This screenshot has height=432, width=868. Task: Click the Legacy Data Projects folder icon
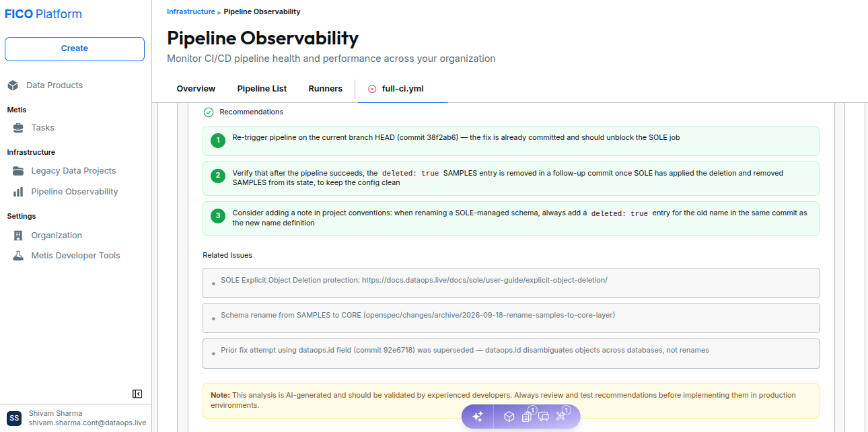[x=18, y=171]
